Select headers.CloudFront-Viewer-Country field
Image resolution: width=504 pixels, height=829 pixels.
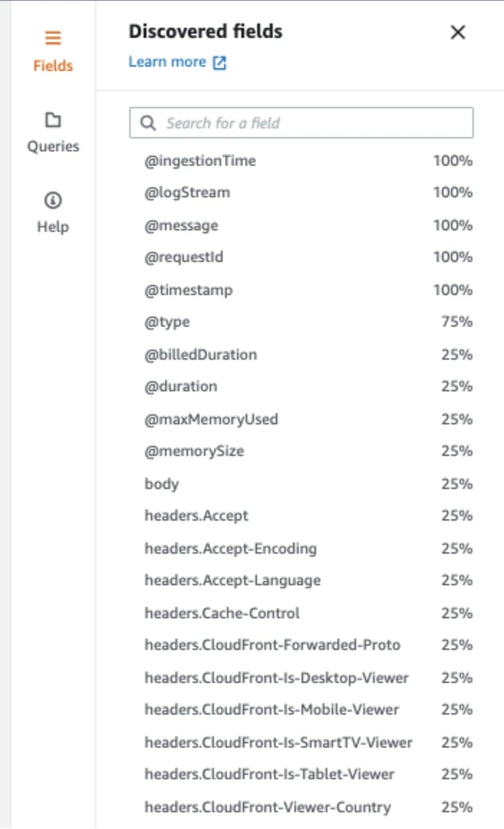click(x=267, y=807)
